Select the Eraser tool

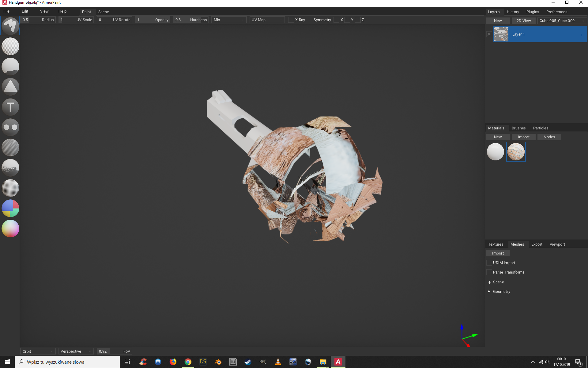pos(10,46)
